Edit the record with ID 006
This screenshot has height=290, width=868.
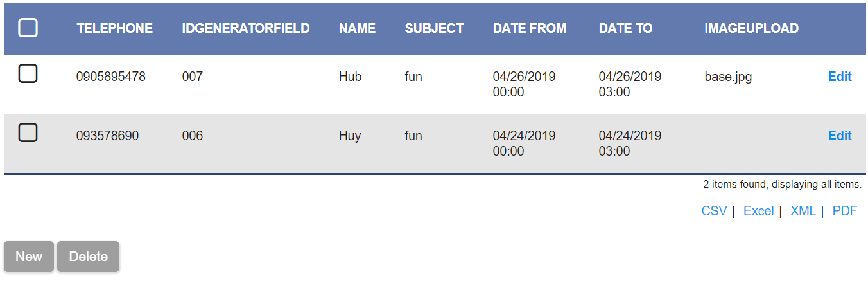(x=839, y=136)
